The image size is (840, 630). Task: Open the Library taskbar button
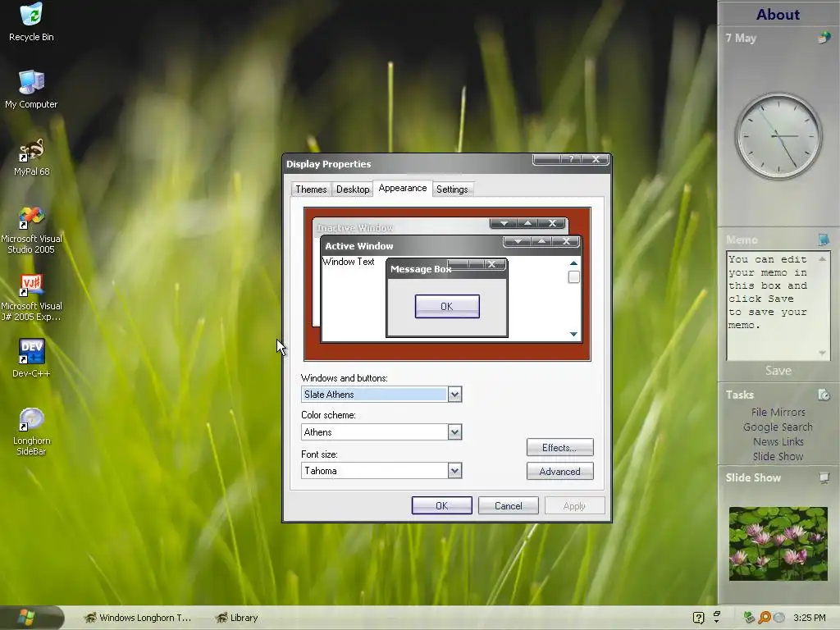point(237,618)
